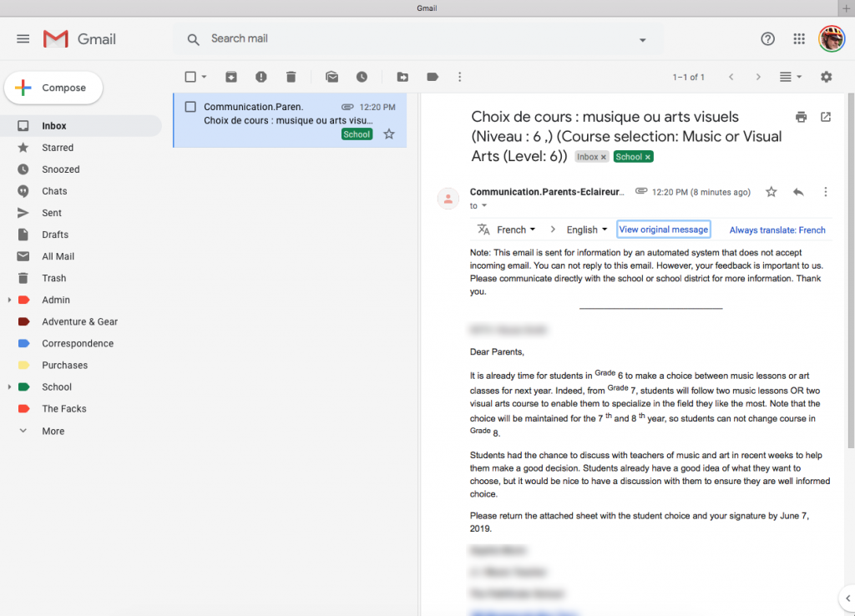Report email as spam

[x=261, y=77]
